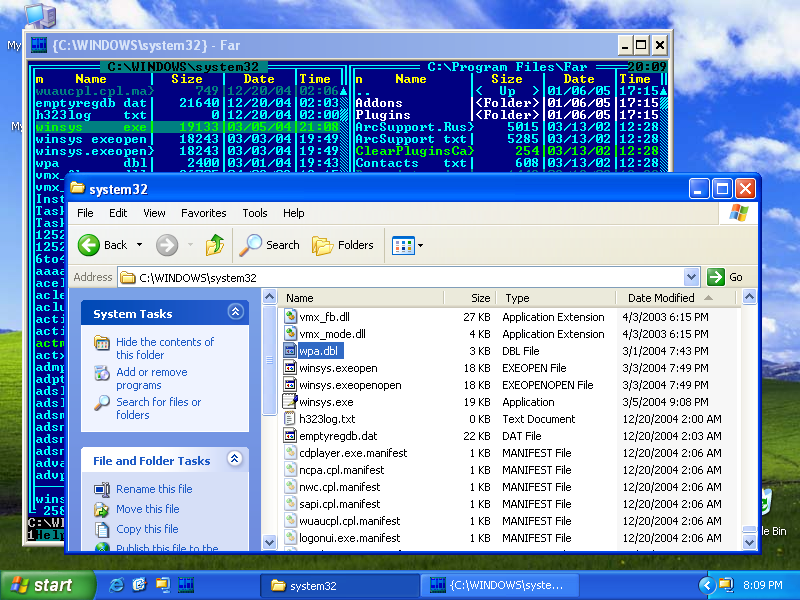Select sapi.cpl.manifest file name

point(339,504)
